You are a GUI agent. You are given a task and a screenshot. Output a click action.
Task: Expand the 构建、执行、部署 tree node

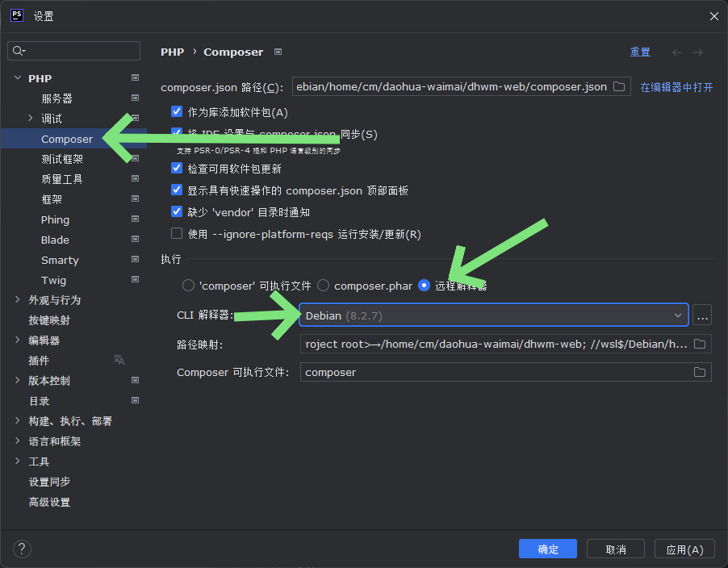[x=18, y=421]
